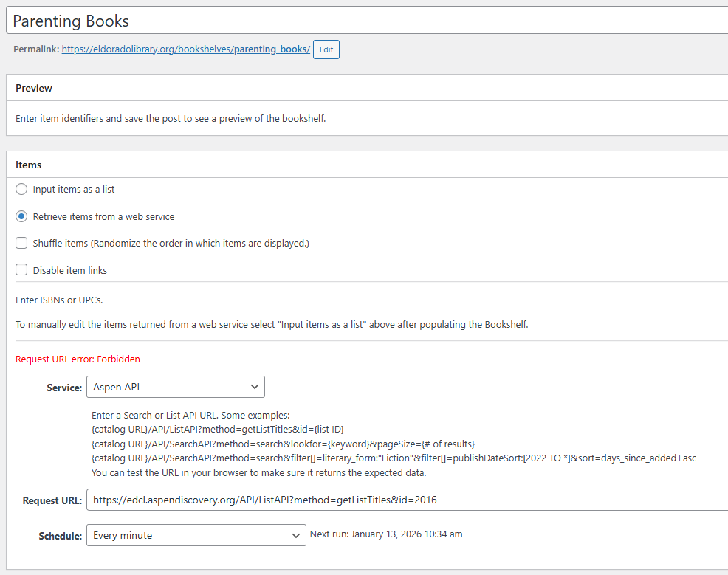Click inside the Request URL text field

[406, 500]
